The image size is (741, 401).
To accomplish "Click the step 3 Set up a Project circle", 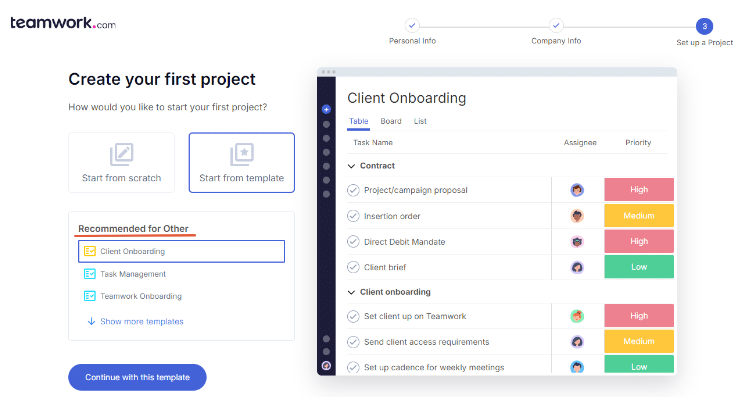I will coord(704,26).
